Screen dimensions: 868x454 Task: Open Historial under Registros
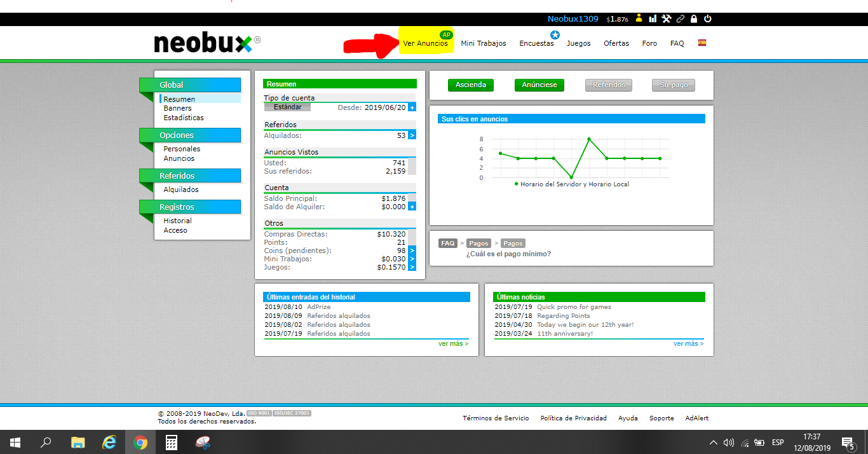coord(177,221)
